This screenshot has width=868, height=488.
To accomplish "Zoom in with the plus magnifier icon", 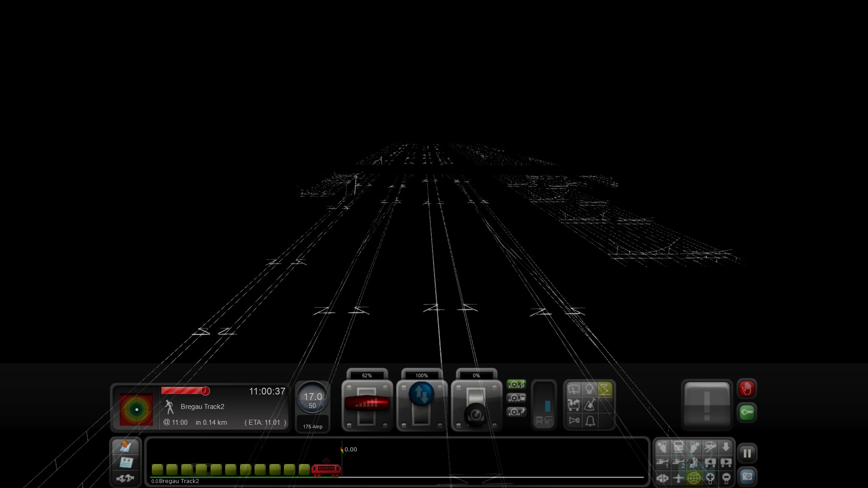I will (710, 478).
